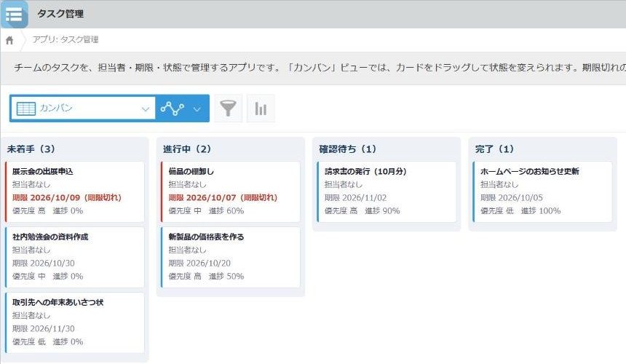This screenshot has height=364, width=626.
Task: Click the table grid view icon
Action: pos(26,108)
